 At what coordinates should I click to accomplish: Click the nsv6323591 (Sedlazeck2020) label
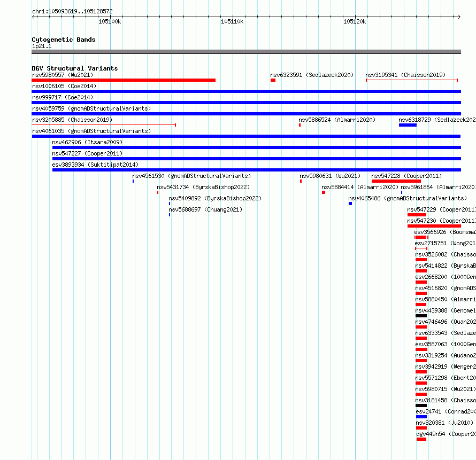(x=312, y=75)
